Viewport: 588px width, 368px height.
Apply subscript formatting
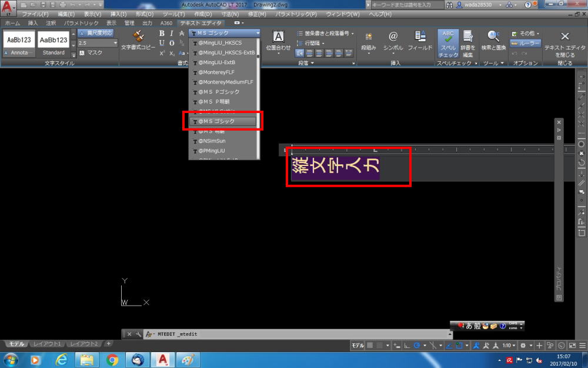click(x=171, y=54)
